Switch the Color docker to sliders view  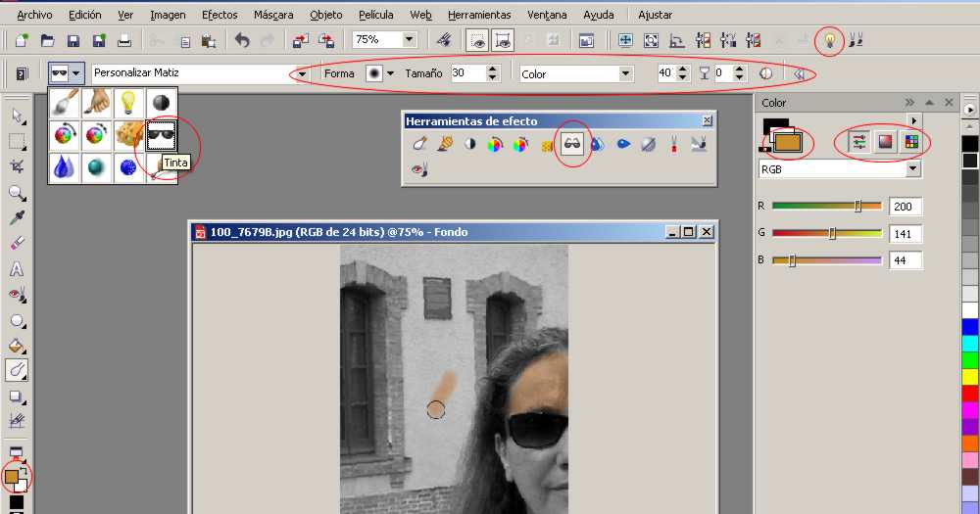(x=859, y=141)
